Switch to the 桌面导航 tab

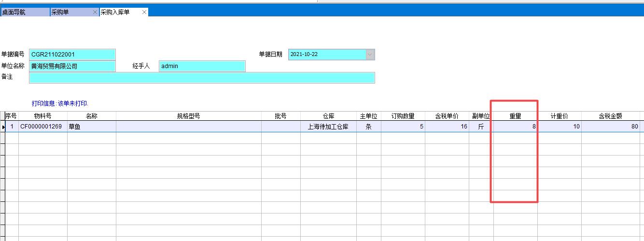[24, 12]
